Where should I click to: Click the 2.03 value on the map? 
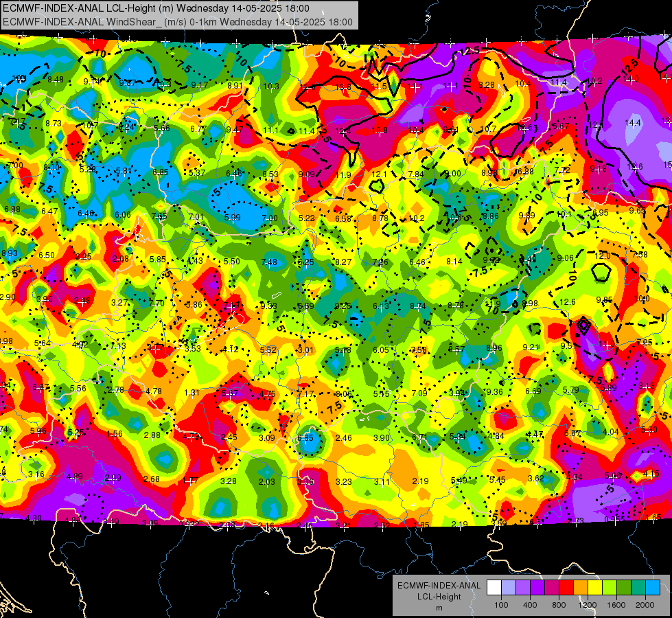tap(266, 481)
